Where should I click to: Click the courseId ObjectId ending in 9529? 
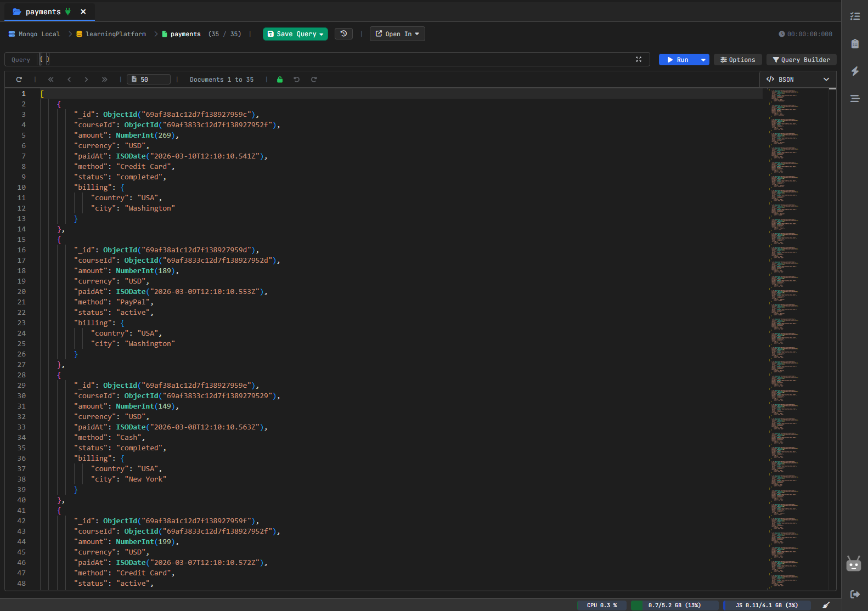click(x=201, y=396)
